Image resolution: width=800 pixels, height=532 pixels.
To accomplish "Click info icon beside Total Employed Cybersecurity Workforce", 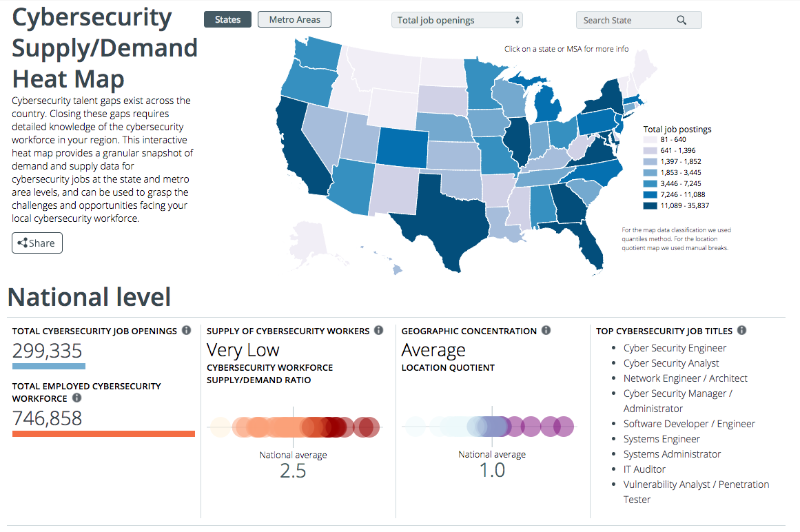I will point(76,398).
